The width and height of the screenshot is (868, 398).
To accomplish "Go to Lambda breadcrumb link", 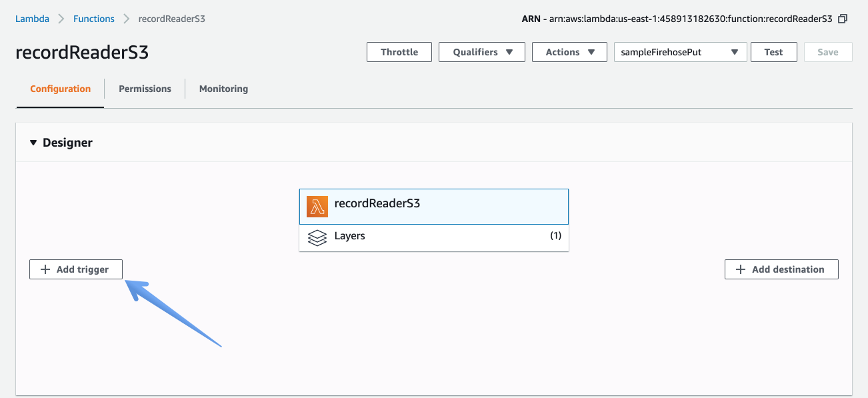I will [32, 19].
